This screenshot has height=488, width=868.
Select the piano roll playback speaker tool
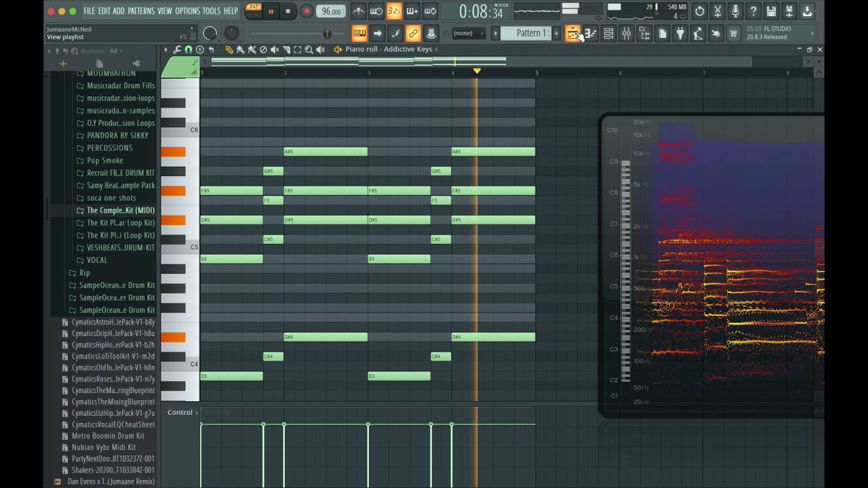[320, 49]
